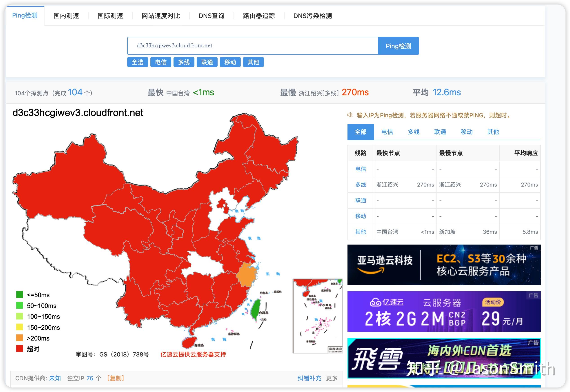This screenshot has width=570, height=392.
Task: Toggle the 电信 filter under the search box
Action: 161,62
